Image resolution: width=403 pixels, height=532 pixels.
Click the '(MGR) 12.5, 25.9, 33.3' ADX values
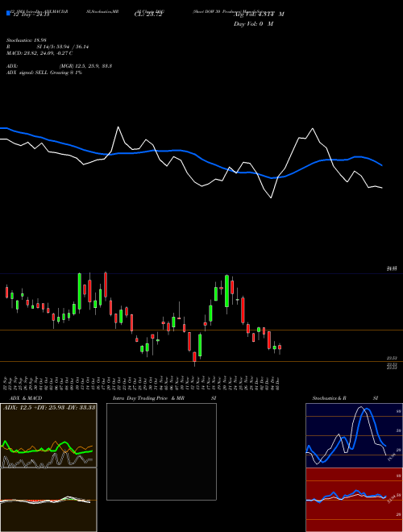click(x=85, y=66)
